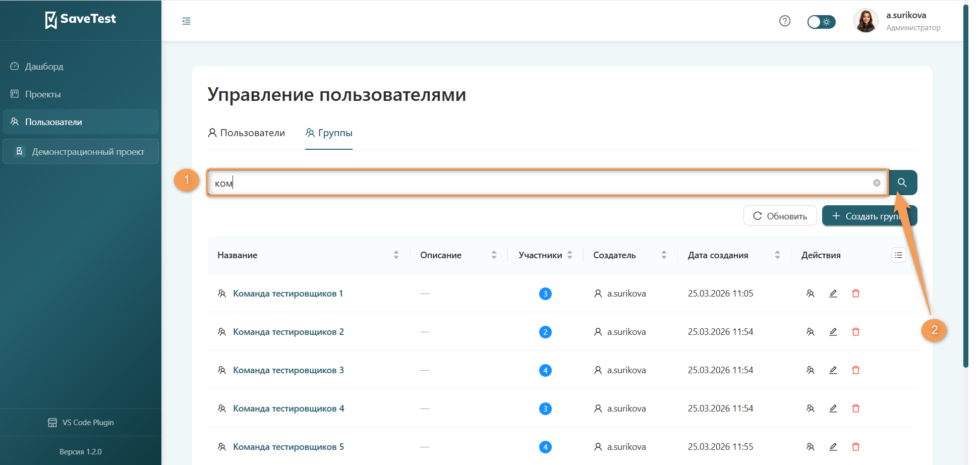
Task: Open the Демонстрационный проект entry
Action: [x=88, y=151]
